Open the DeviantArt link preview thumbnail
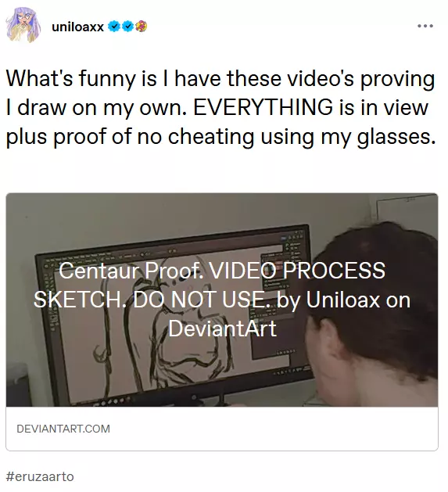This screenshot has width=448, height=492. coord(222,300)
